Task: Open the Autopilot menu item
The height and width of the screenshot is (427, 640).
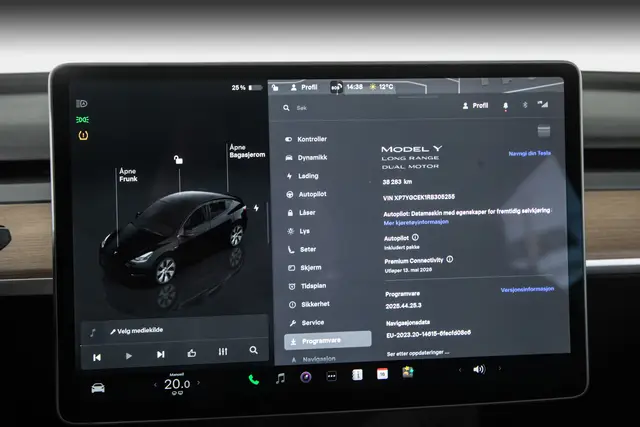Action: point(306,194)
